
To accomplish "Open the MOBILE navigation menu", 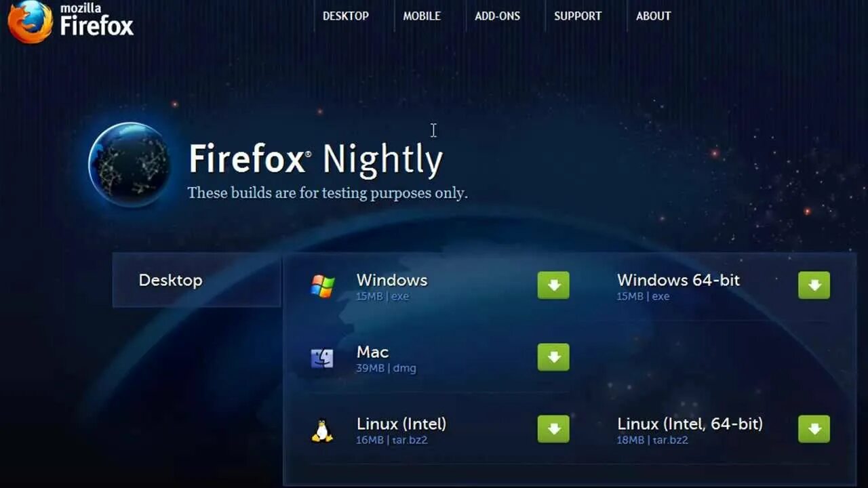I will 422,16.
